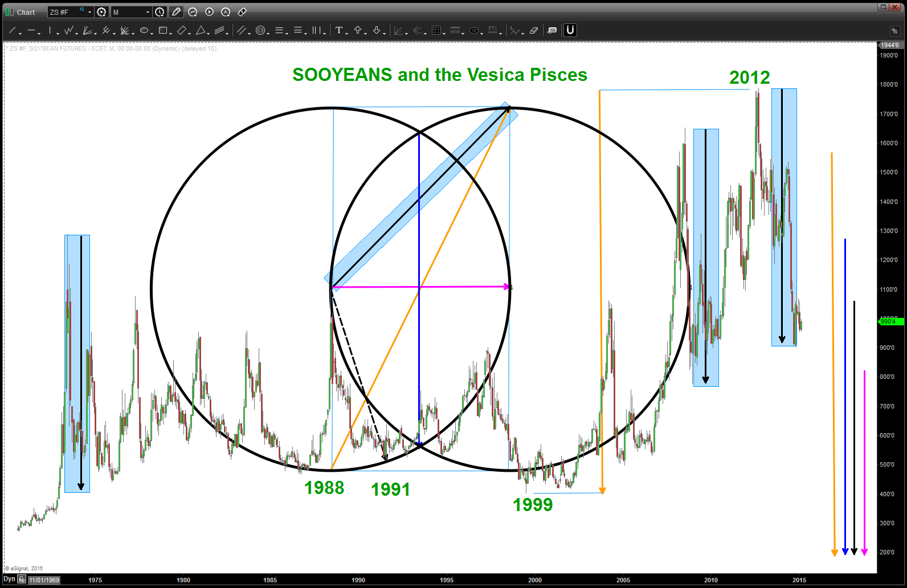907x588 pixels.
Task: Expand the grid tool options arrow
Action: click(x=444, y=34)
